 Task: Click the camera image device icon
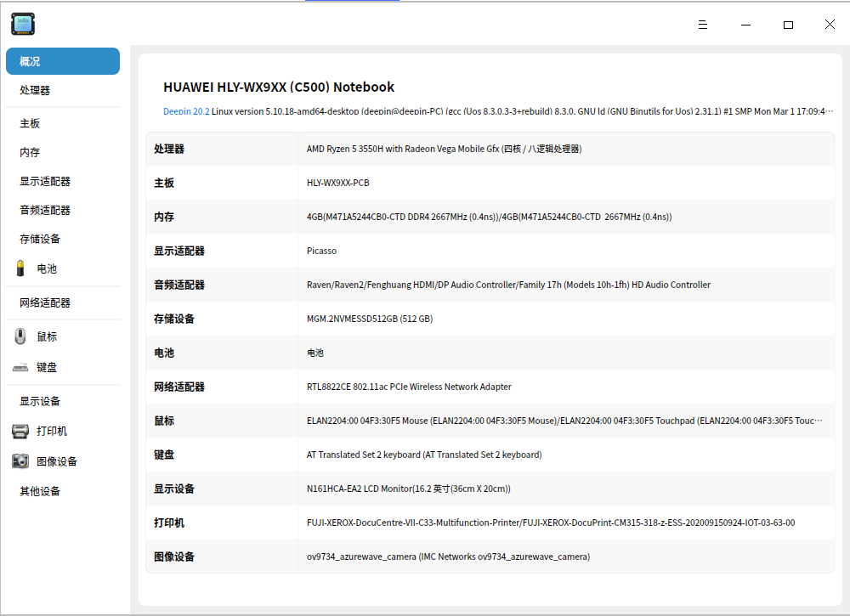point(20,461)
